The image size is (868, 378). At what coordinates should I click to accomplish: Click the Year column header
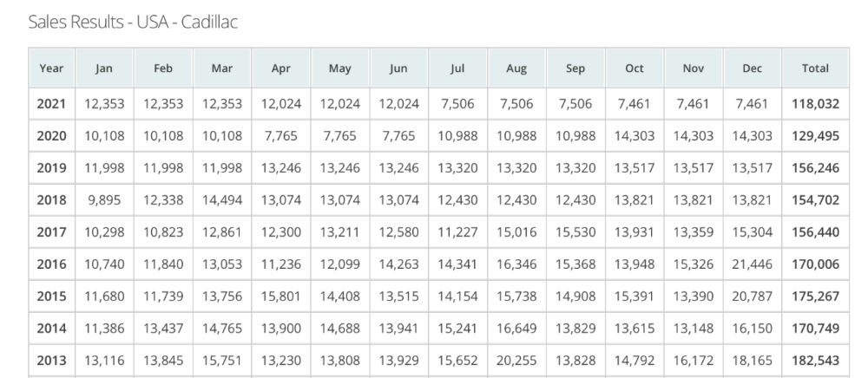[x=53, y=68]
